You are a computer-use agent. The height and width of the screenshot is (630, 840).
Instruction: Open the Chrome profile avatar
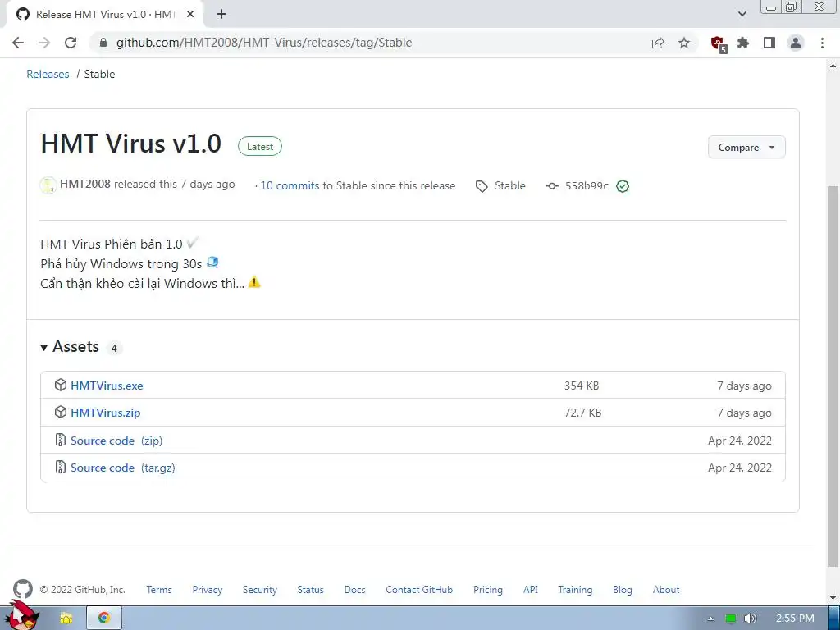point(796,43)
